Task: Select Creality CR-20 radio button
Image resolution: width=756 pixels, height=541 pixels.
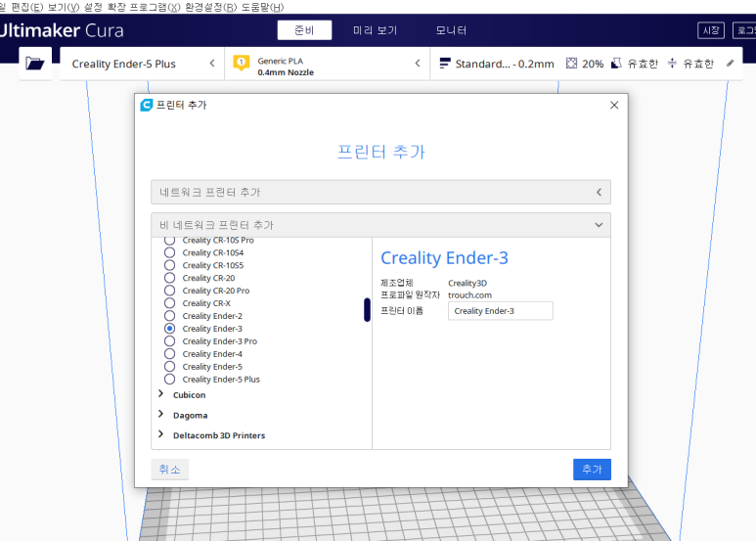Action: pyautogui.click(x=170, y=278)
